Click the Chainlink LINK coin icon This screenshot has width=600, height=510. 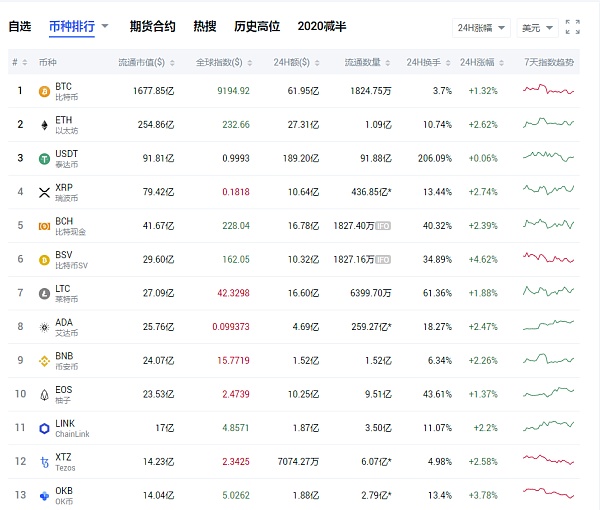[x=44, y=428]
